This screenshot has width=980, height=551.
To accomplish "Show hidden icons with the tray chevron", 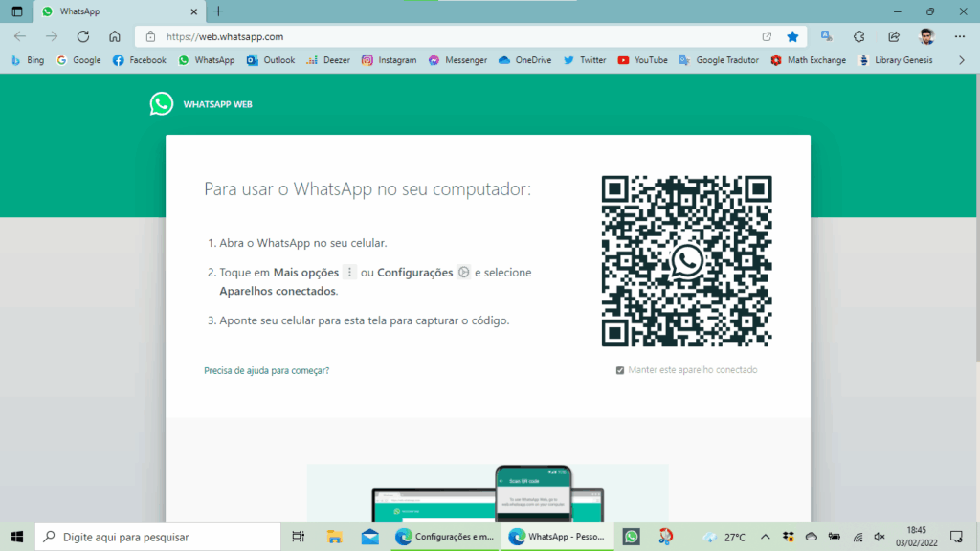I will tap(766, 537).
